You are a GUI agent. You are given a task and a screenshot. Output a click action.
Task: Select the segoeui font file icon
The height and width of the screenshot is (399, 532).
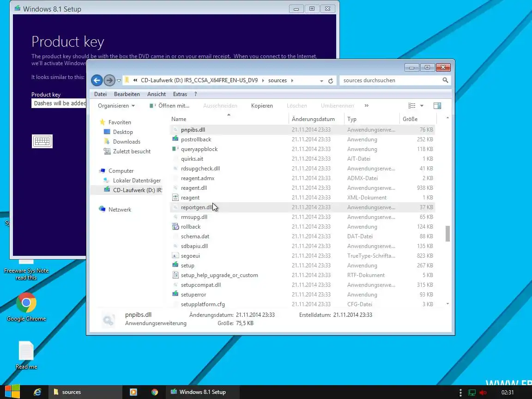point(175,256)
